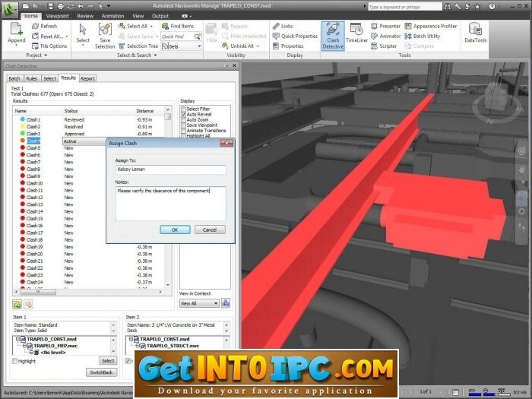The width and height of the screenshot is (532, 399).
Task: Click the Help question mark icon
Action: point(492,6)
